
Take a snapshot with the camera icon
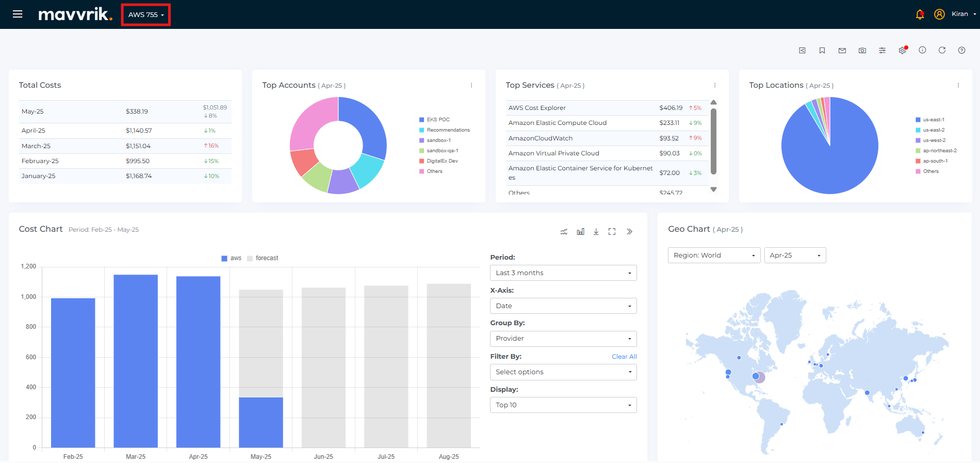coord(862,51)
